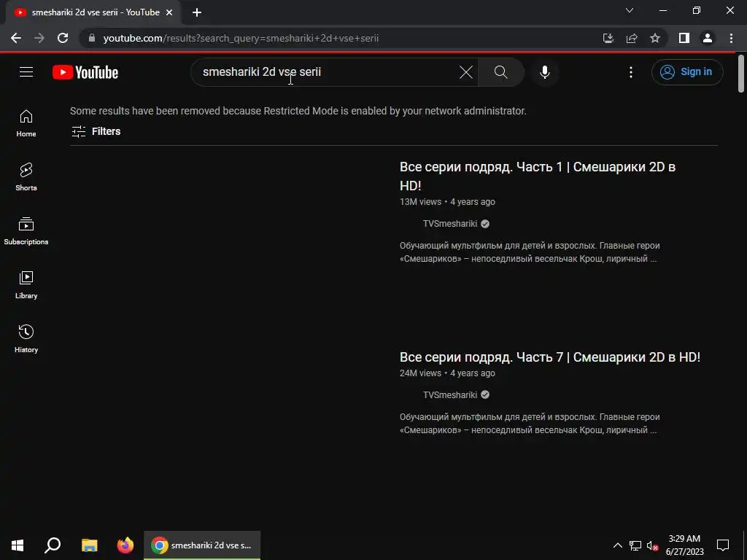
Task: Open muted volume tray icon
Action: click(652, 545)
